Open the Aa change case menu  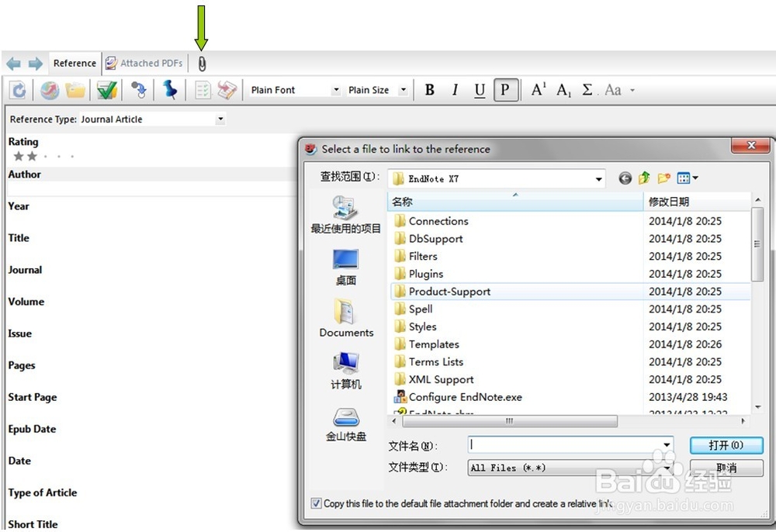point(618,90)
